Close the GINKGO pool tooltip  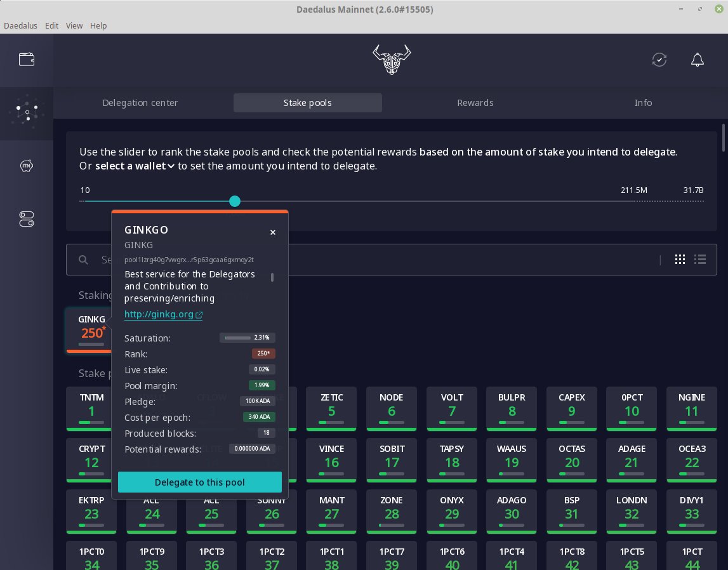click(273, 232)
